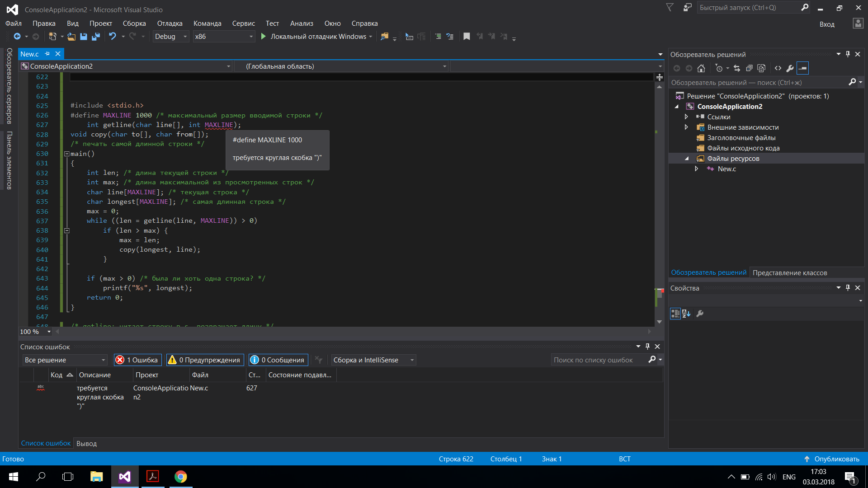Open the ConsoleApplication2 project scope dropdown

(126, 66)
